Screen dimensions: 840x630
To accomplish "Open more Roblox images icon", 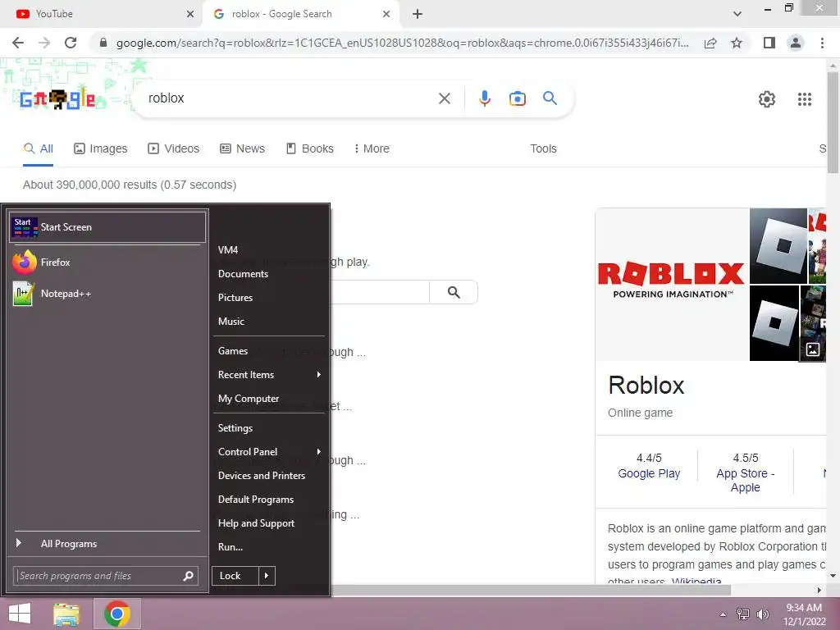I will click(813, 349).
